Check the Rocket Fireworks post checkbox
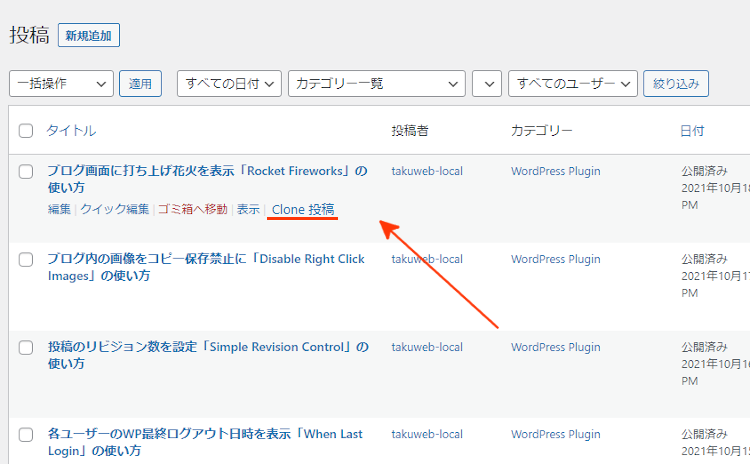Viewport: 750px width, 464px height. click(26, 171)
